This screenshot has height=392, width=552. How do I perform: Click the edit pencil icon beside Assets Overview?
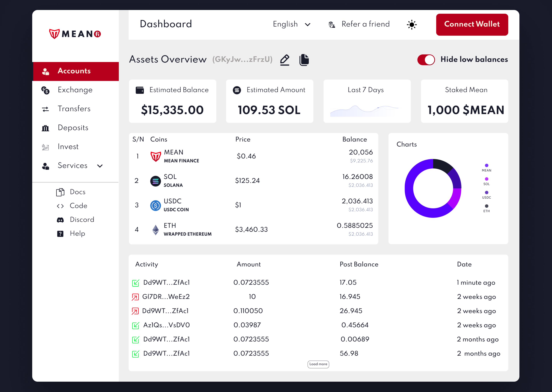[x=285, y=60]
